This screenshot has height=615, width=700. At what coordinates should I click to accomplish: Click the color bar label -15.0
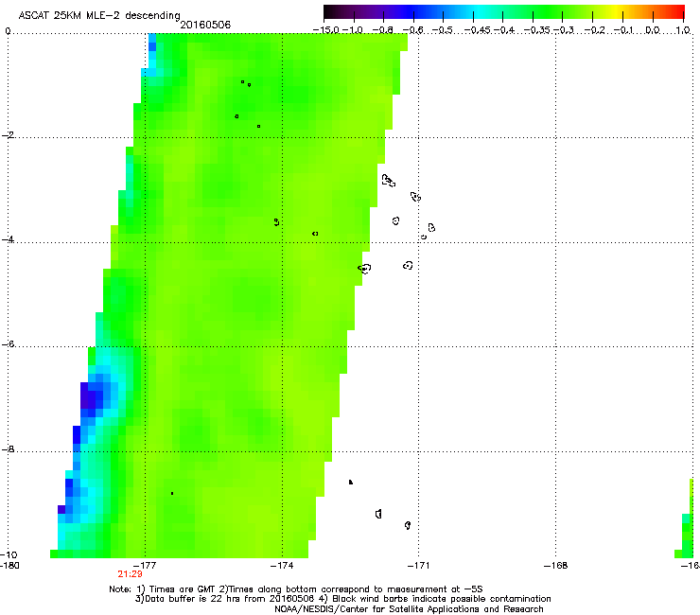coord(326,30)
